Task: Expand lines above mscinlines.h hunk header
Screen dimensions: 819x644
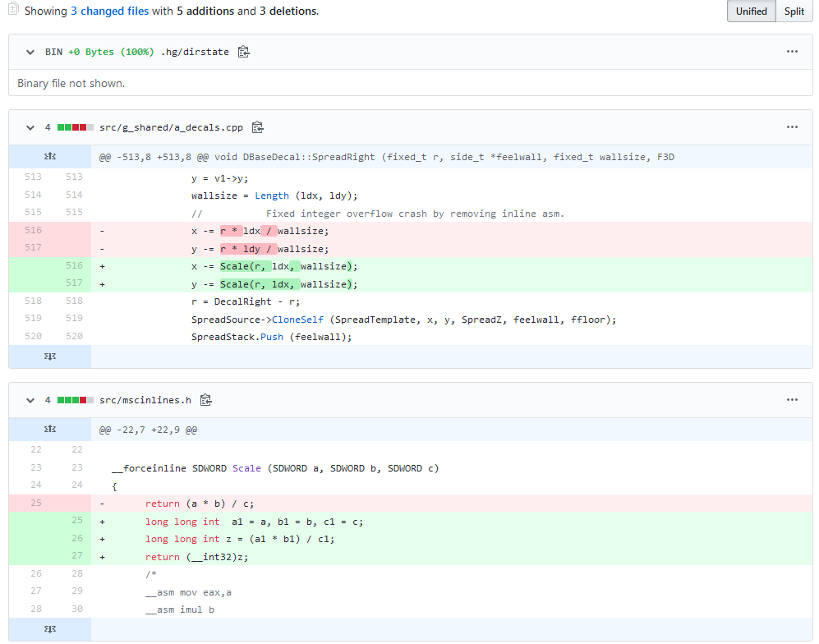Action: click(50, 430)
